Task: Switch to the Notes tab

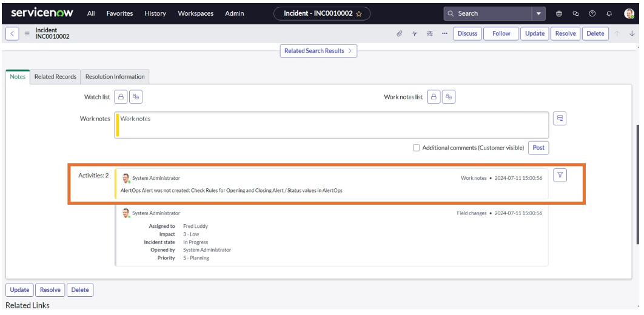Action: [18, 77]
